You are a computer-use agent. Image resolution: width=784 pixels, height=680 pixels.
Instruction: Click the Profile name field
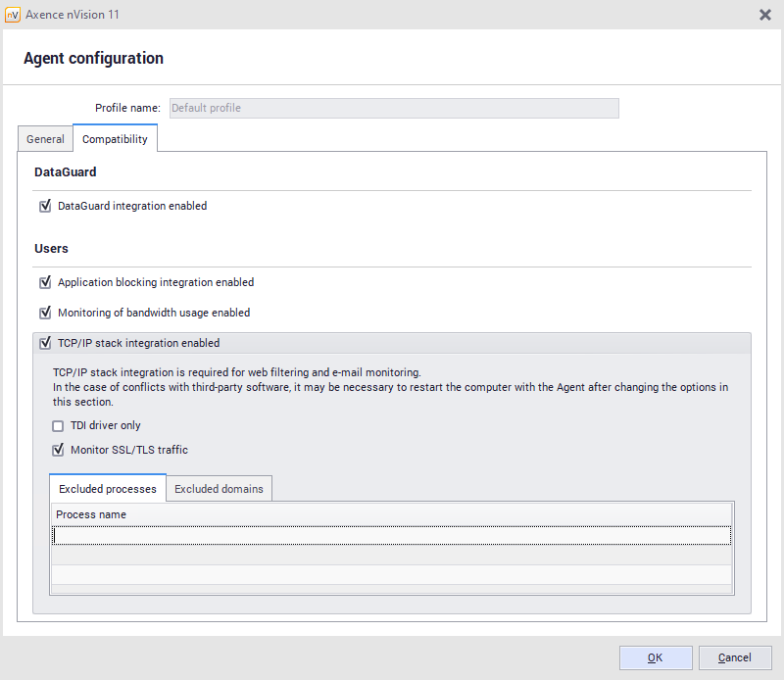[394, 108]
